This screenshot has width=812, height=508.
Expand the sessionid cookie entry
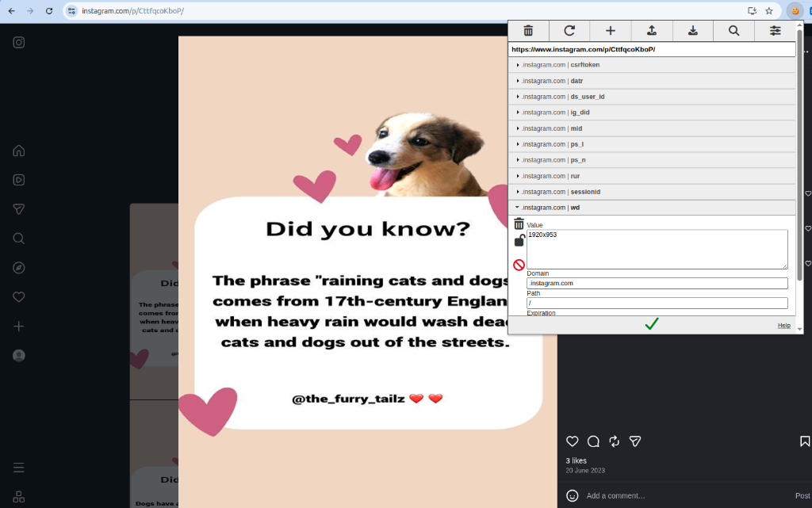[x=518, y=192]
